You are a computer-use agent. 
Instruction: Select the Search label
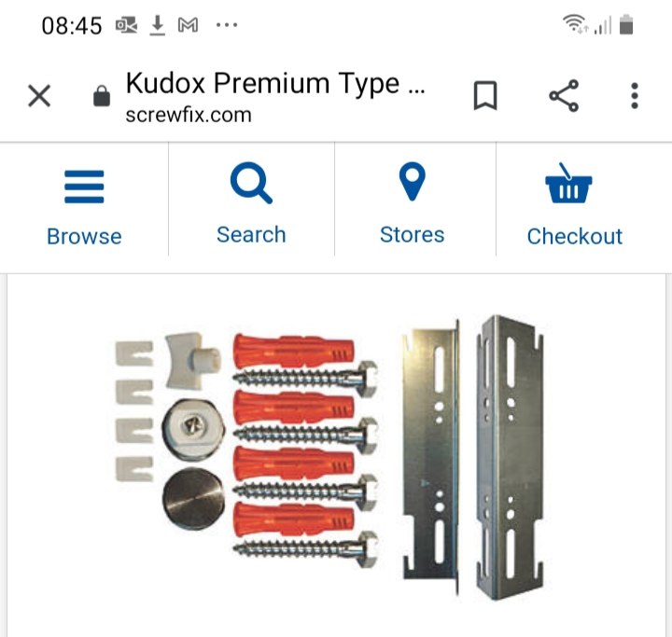(x=251, y=235)
